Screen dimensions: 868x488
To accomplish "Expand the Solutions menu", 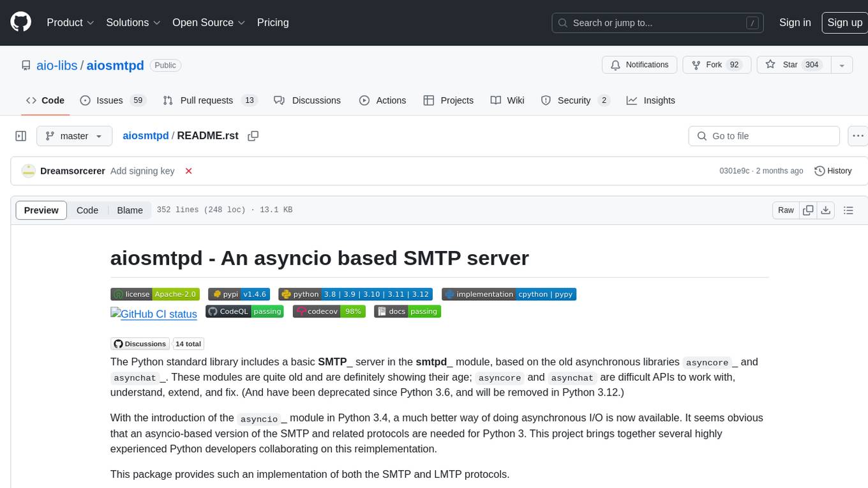I will tap(133, 22).
